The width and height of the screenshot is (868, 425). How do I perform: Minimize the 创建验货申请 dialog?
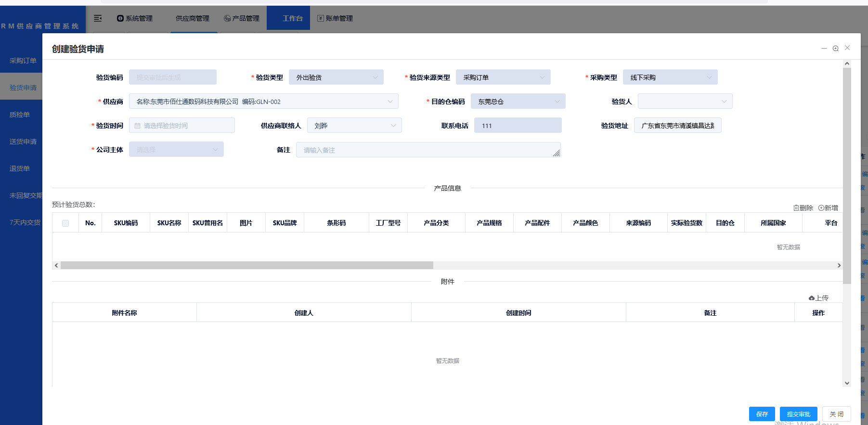(x=824, y=48)
